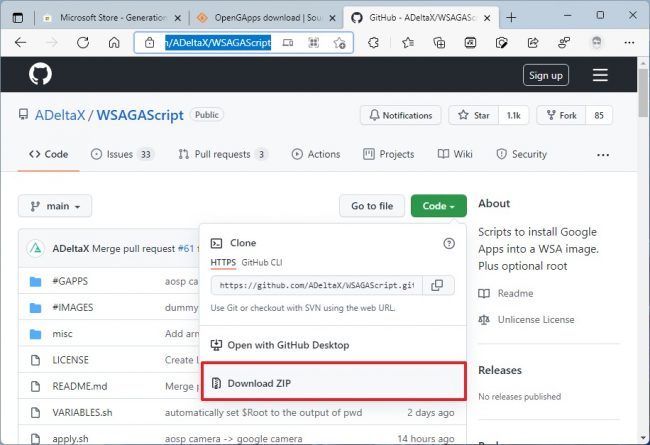The height and width of the screenshot is (445, 650).
Task: Click the Sign up button
Action: pyautogui.click(x=546, y=75)
